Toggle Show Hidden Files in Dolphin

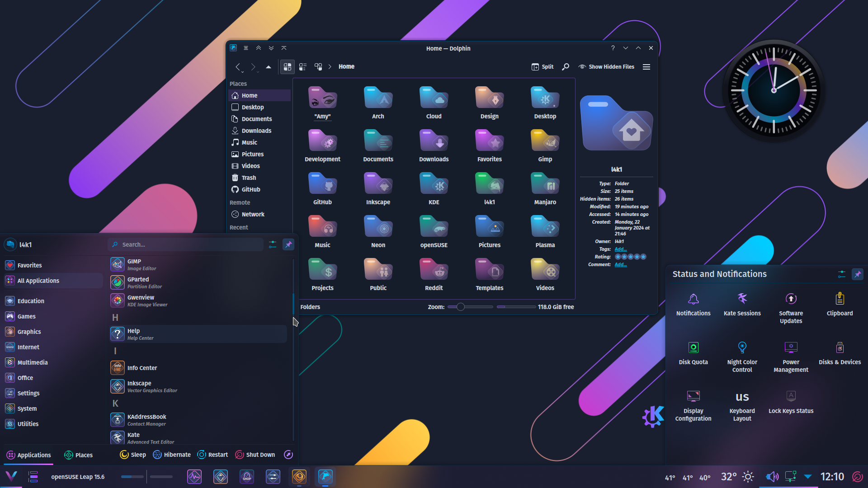[606, 67]
